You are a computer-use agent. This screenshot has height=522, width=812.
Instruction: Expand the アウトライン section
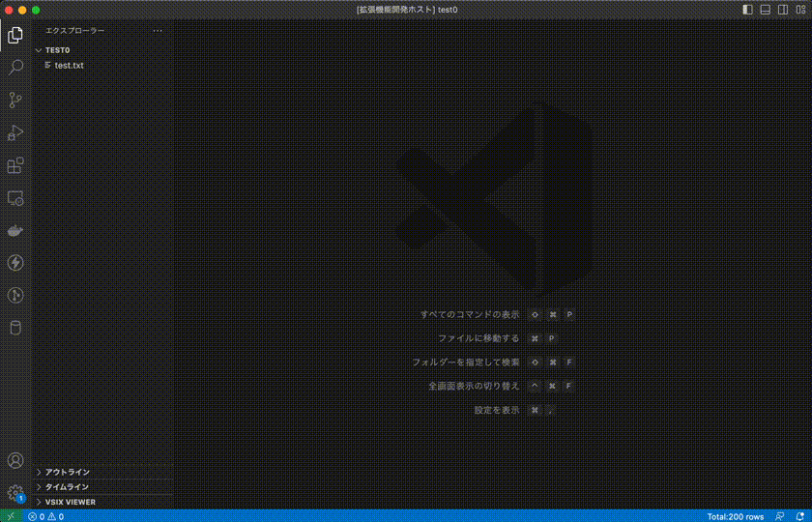tap(103, 473)
